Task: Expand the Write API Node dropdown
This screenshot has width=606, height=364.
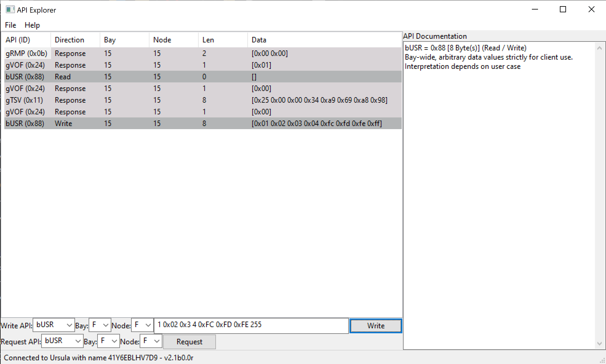Action: (x=148, y=325)
